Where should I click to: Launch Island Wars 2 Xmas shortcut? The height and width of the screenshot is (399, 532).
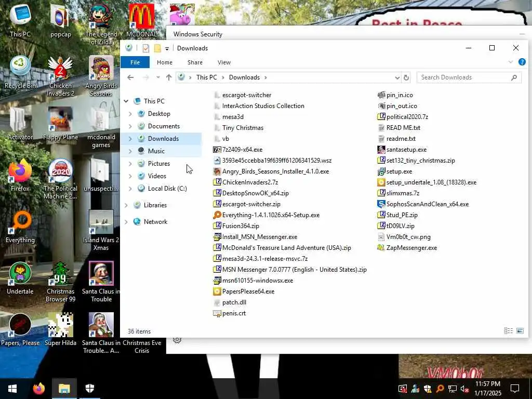pos(101,230)
